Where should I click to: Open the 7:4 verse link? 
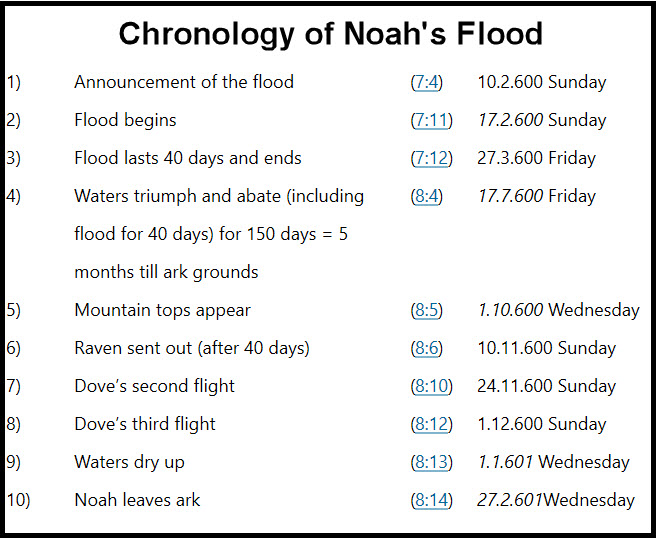[x=427, y=82]
